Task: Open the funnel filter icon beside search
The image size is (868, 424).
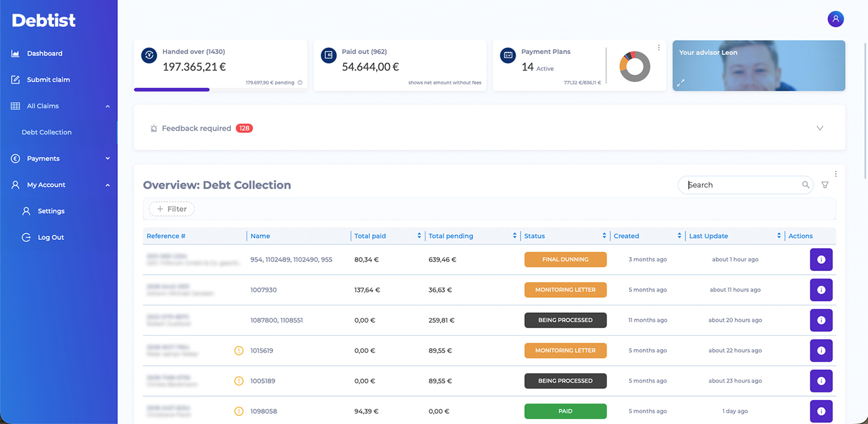Action: [825, 185]
